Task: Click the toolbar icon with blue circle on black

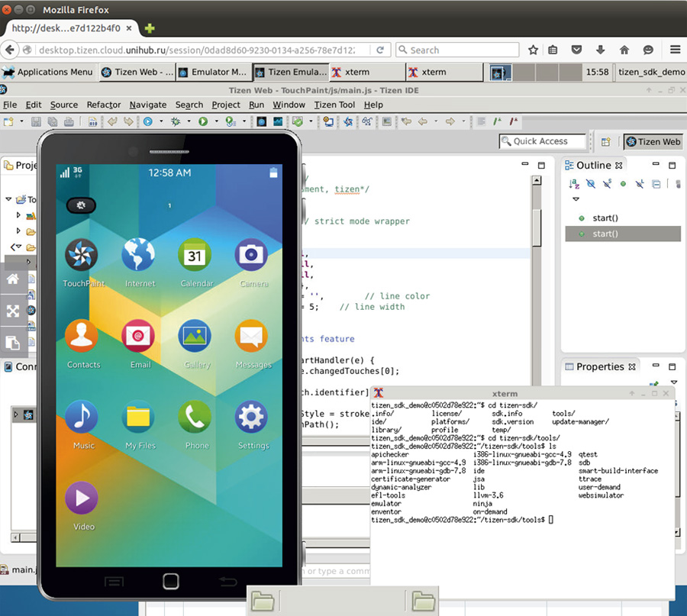Action: pyautogui.click(x=262, y=121)
